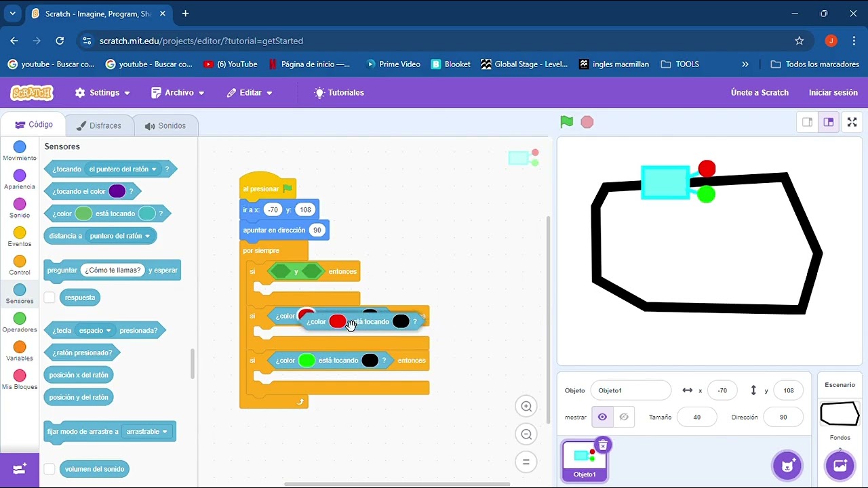
Task: Click green swatch in palette ¿color block
Action: tap(83, 213)
